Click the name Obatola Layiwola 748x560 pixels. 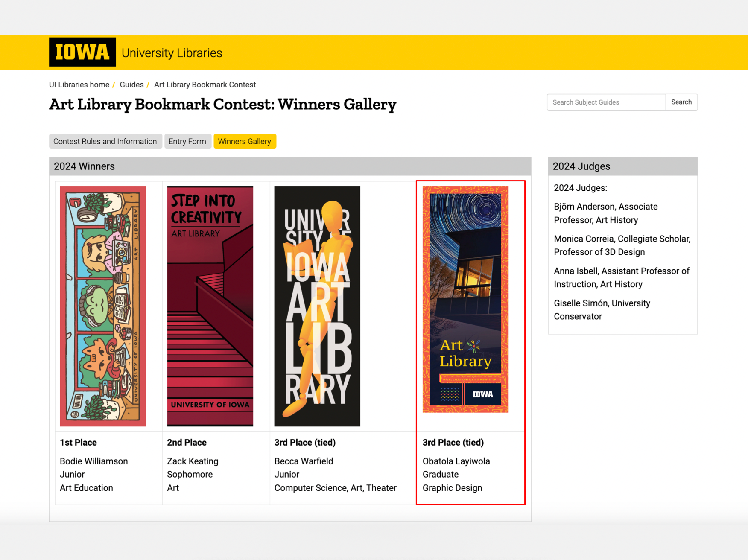click(456, 461)
